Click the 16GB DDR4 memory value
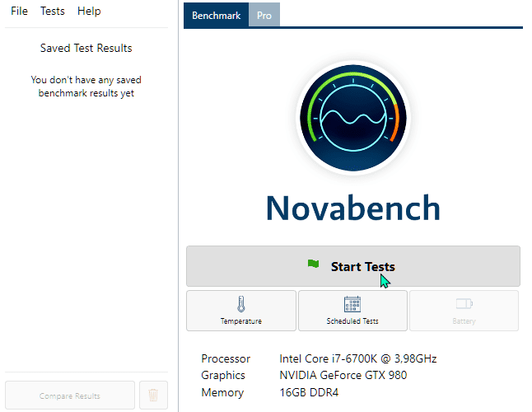The width and height of the screenshot is (532, 412). point(309,393)
